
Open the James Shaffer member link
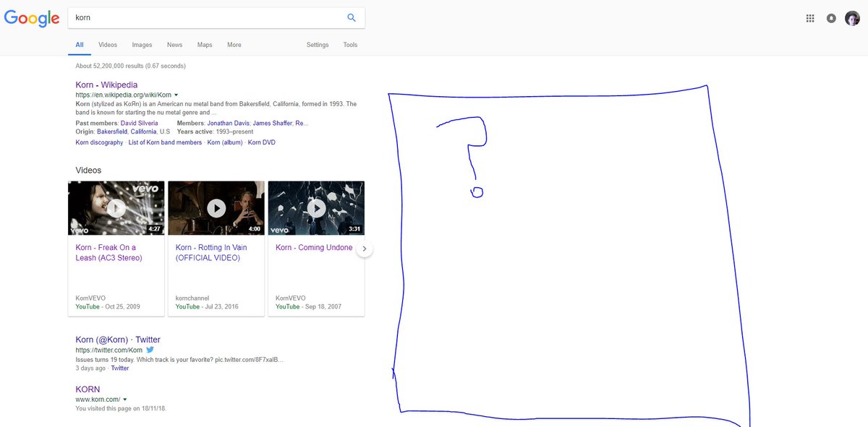click(x=273, y=123)
